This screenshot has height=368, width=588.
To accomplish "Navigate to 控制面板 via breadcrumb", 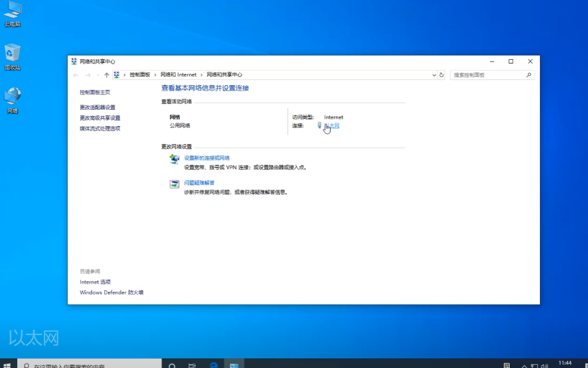I will click(x=140, y=74).
